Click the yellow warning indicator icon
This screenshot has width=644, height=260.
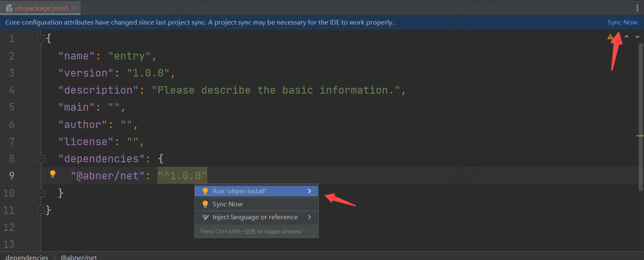[610, 37]
